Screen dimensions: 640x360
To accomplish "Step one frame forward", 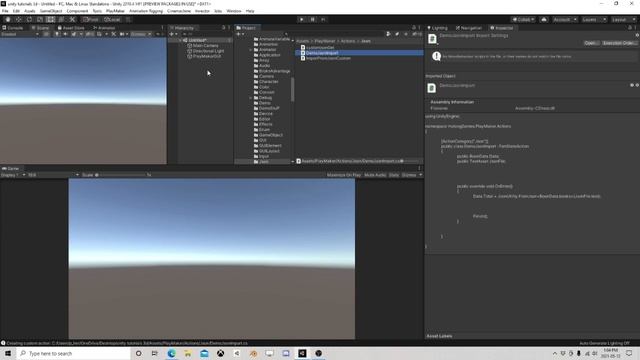I will pos(323,19).
